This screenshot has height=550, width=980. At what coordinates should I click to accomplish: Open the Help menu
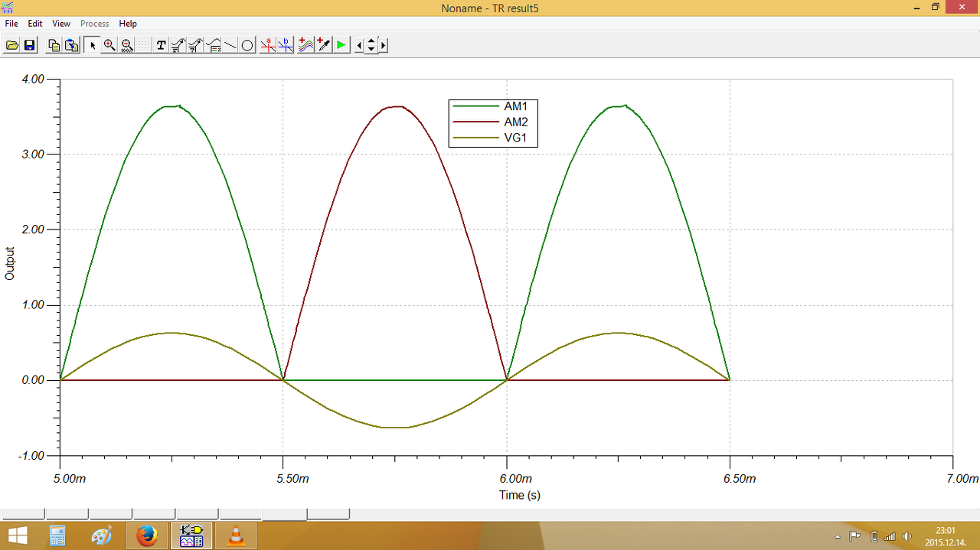click(x=128, y=24)
